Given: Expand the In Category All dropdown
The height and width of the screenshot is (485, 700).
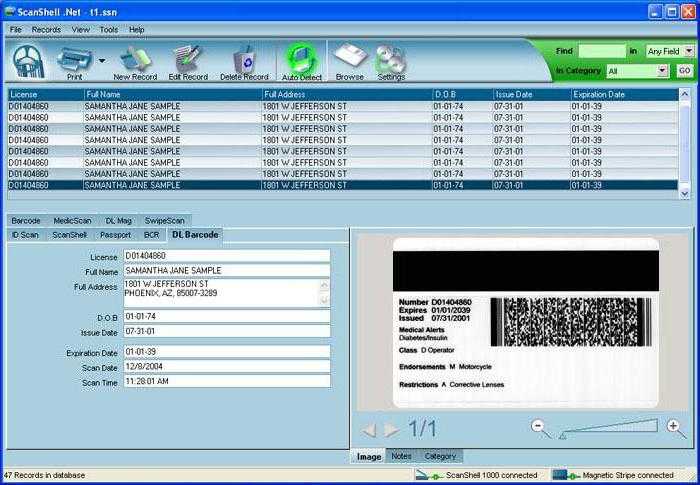Looking at the screenshot, I should tap(662, 71).
